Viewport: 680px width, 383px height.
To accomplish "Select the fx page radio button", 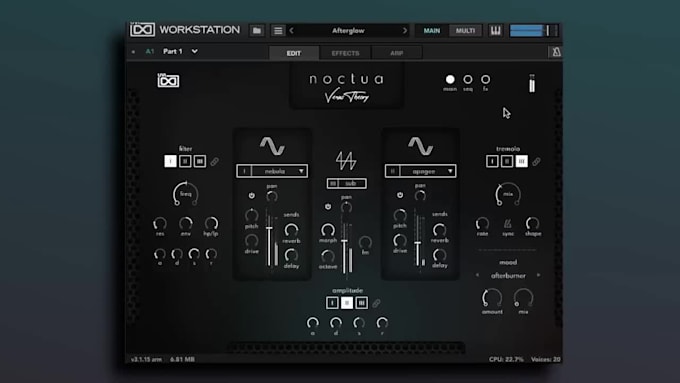I will [485, 79].
